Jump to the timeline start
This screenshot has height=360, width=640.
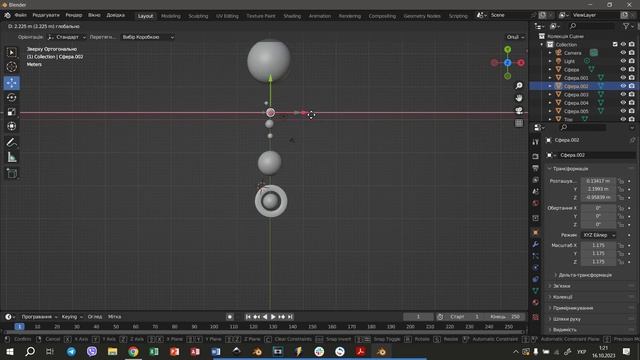tap(248, 317)
